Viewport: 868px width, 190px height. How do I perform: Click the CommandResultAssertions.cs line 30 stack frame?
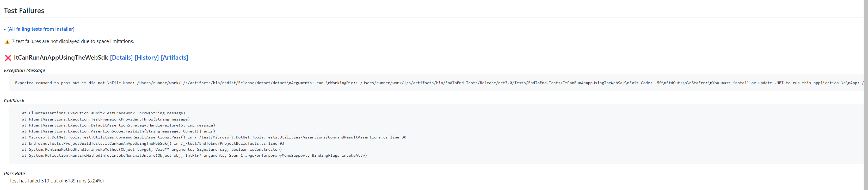[x=214, y=137]
